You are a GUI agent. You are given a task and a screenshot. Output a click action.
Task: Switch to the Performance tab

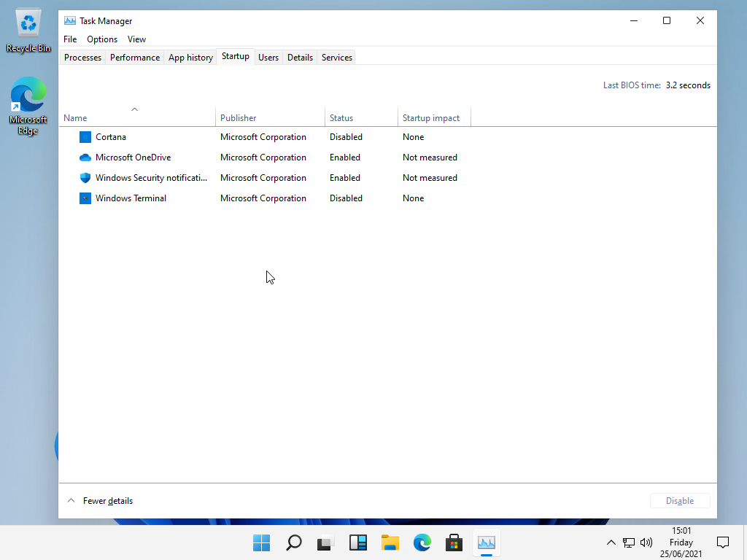tap(135, 58)
